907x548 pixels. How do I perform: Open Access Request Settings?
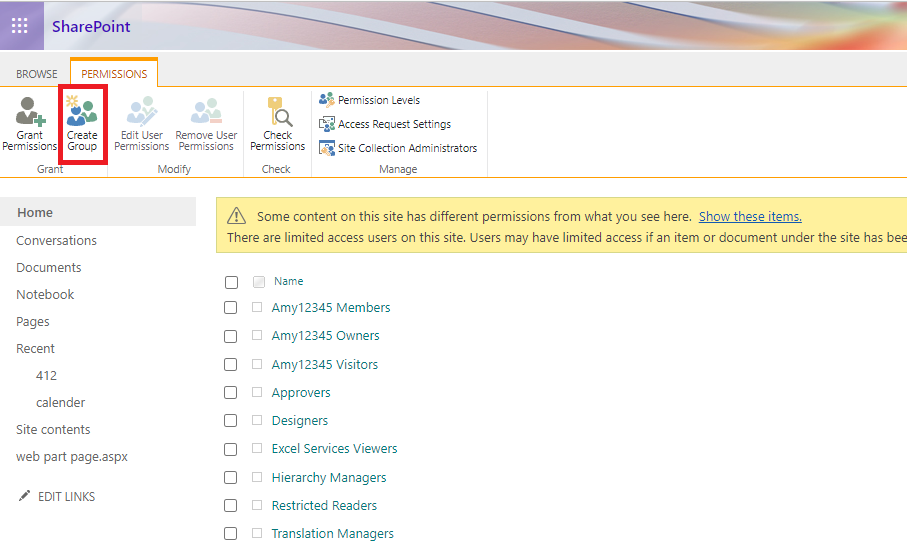point(385,124)
